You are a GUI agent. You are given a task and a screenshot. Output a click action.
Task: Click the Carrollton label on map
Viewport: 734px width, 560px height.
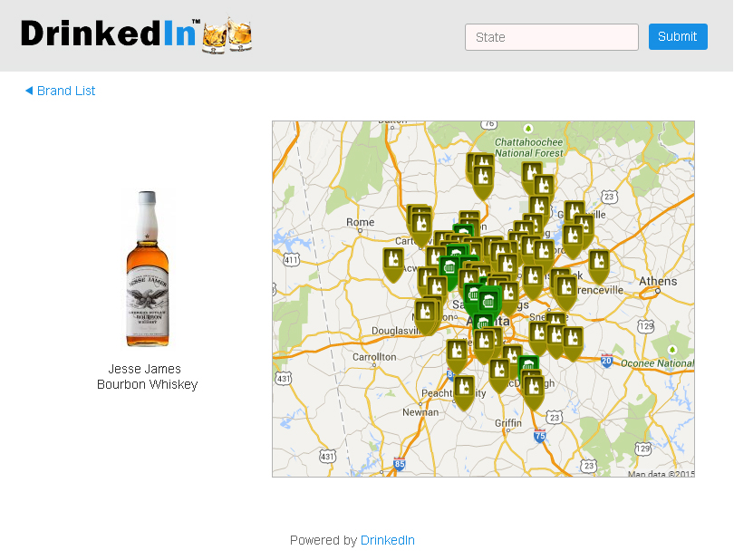pos(374,357)
